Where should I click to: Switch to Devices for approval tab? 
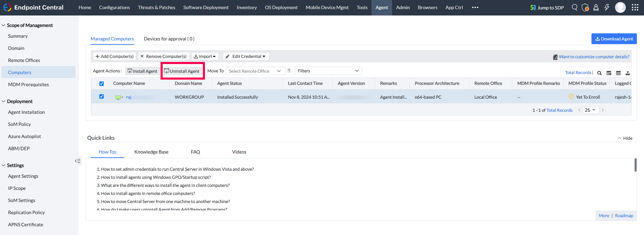click(x=169, y=39)
